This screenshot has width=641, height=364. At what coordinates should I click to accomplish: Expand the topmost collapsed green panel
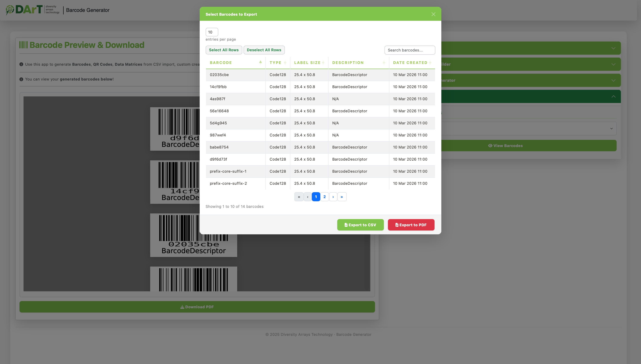(613, 48)
